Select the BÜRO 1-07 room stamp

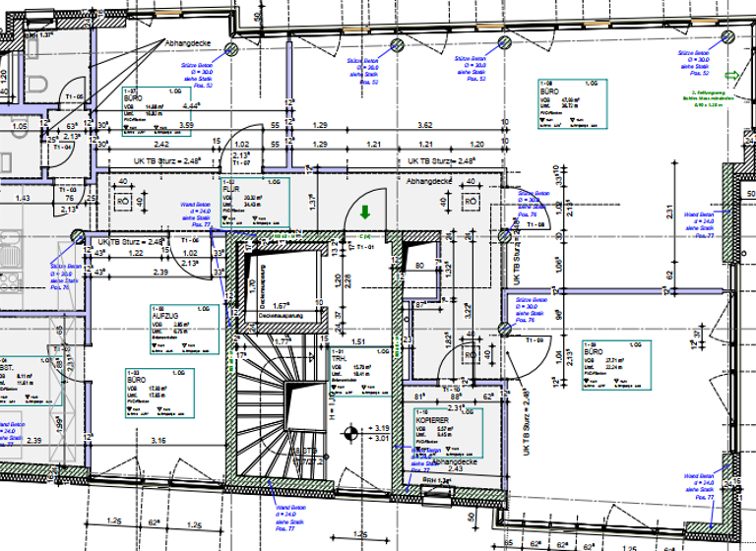click(155, 107)
